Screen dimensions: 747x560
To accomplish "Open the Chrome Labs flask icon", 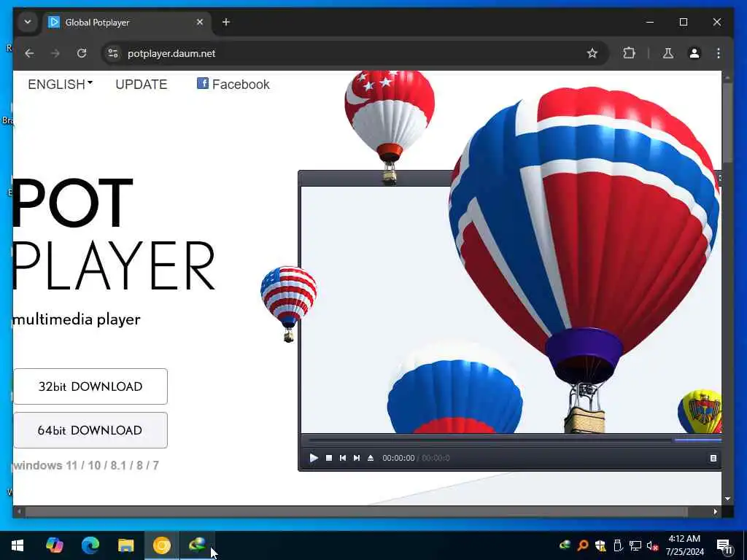I will click(668, 53).
